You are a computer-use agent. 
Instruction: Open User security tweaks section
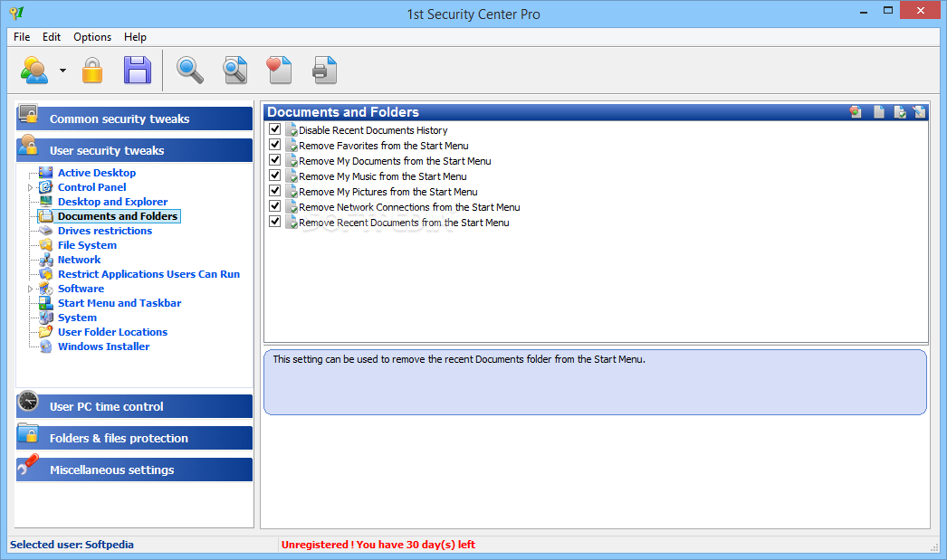(x=134, y=150)
